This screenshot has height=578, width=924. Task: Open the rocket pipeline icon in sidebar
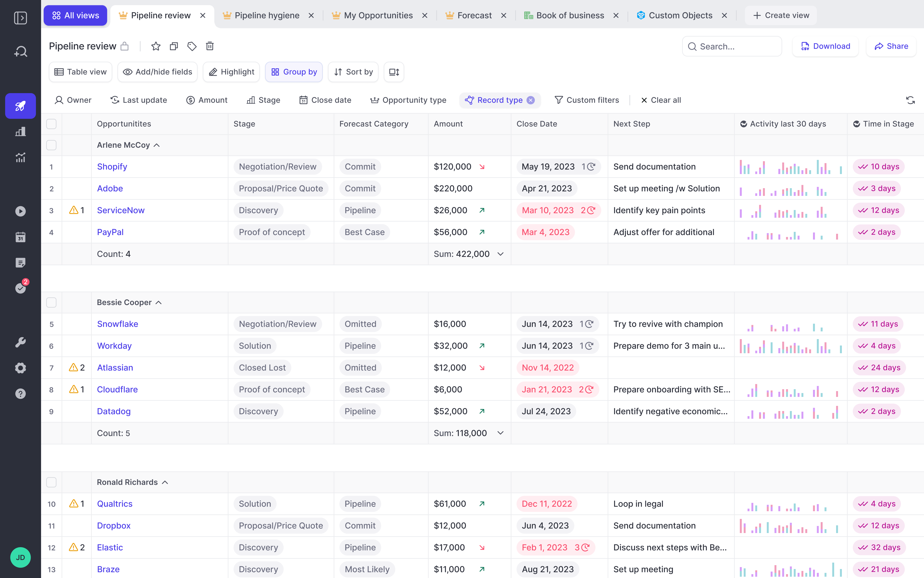(x=20, y=106)
